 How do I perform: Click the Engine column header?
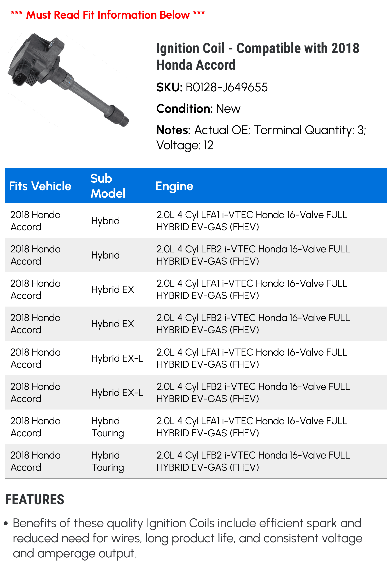174,186
